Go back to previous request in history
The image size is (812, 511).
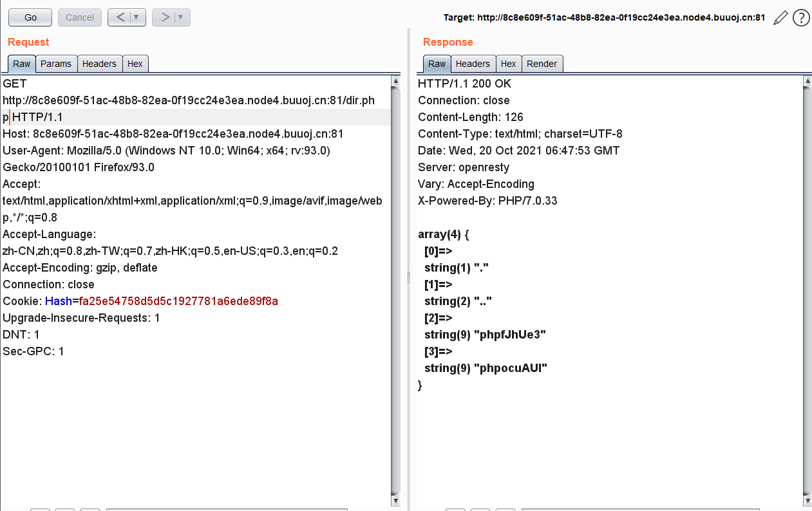pos(119,17)
